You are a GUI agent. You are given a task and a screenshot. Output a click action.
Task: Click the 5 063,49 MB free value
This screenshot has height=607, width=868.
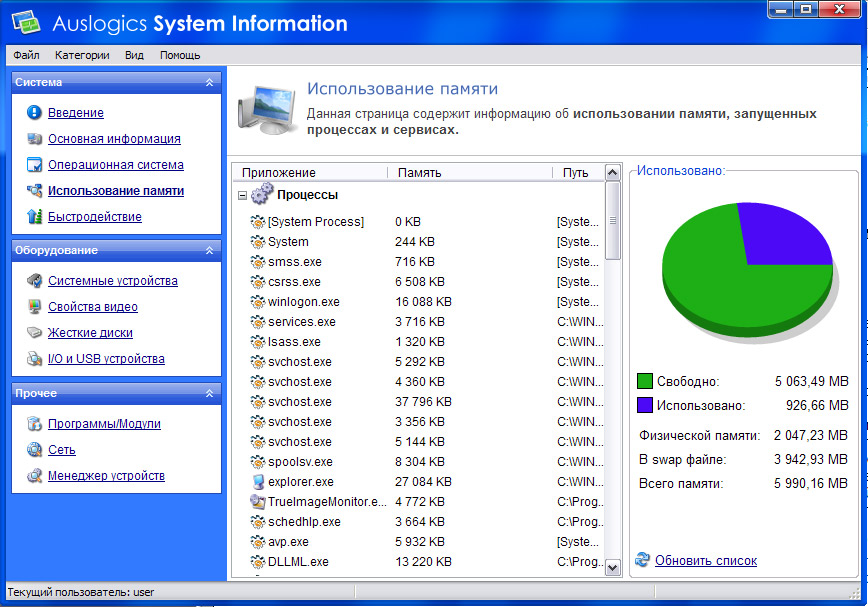pos(812,381)
